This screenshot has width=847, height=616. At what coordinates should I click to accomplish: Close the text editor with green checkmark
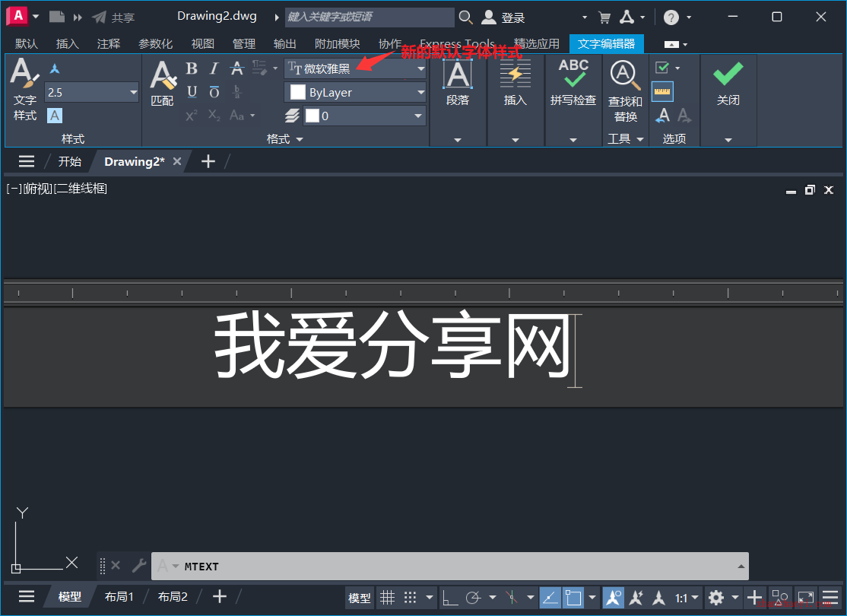(x=728, y=82)
